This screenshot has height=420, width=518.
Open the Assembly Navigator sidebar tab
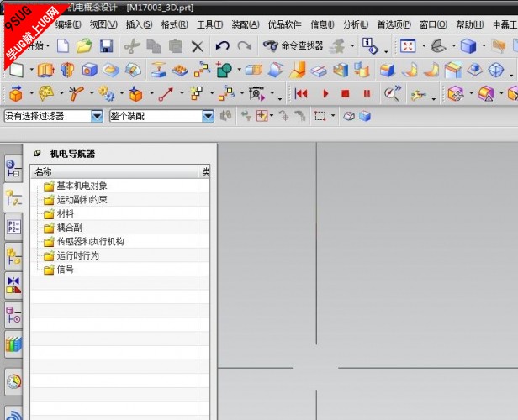tap(13, 256)
